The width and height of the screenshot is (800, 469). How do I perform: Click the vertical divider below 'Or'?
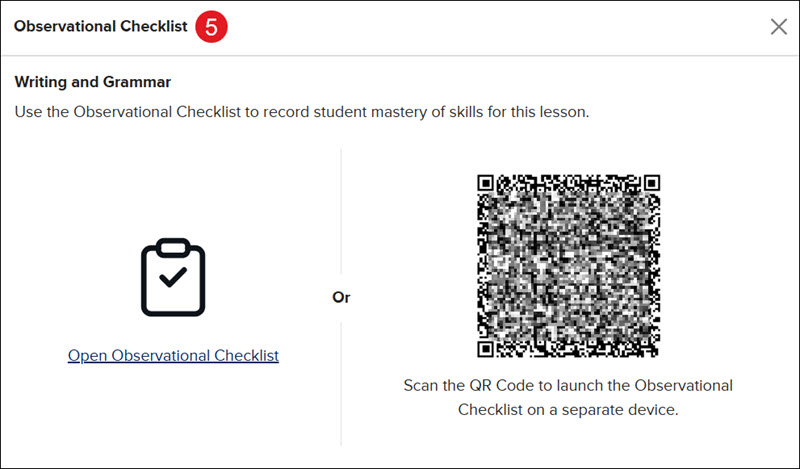point(341,384)
